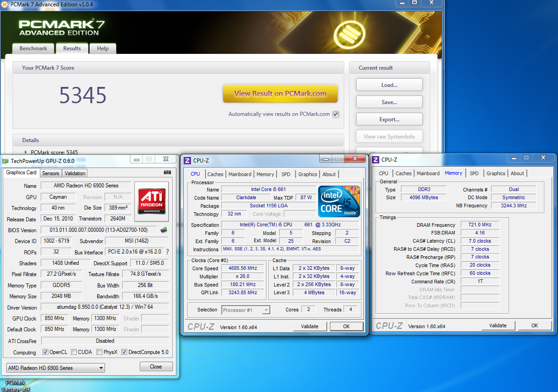The height and width of the screenshot is (392, 558).
Task: Click GPU-Z Name field AMD Radeon HD 6900
Action: 86,186
